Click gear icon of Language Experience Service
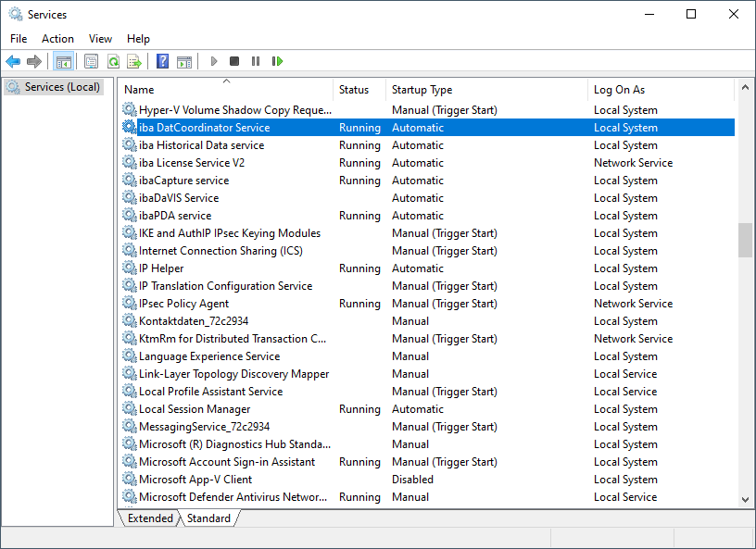 [x=129, y=356]
